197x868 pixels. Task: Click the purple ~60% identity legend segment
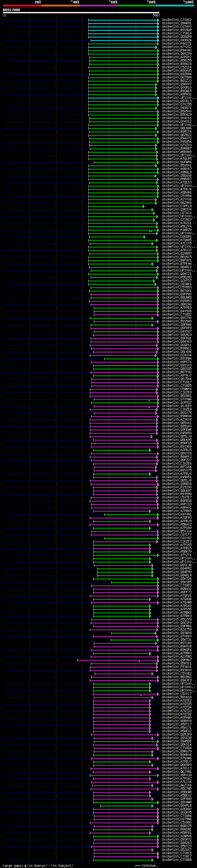click(x=99, y=6)
